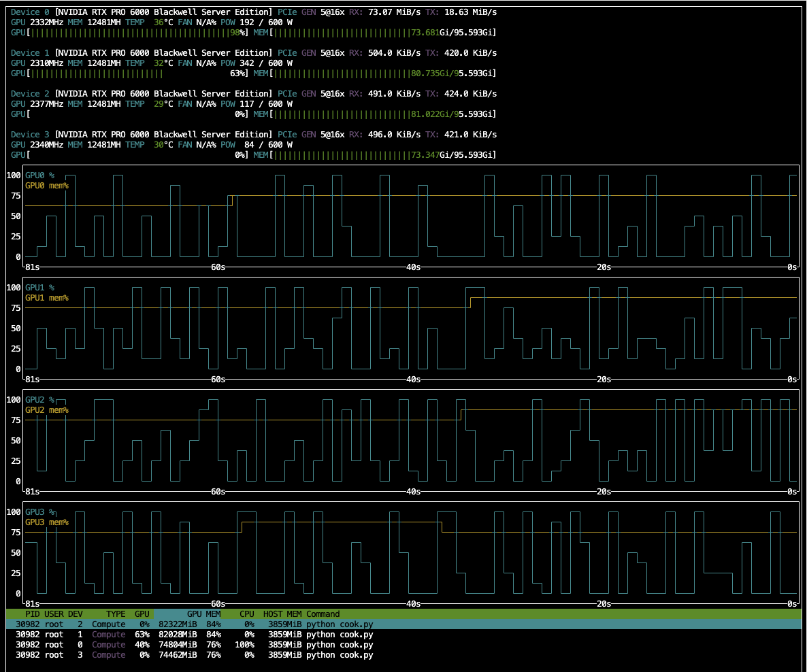807x672 pixels.
Task: Click the Device 0 title line
Action: pos(254,12)
